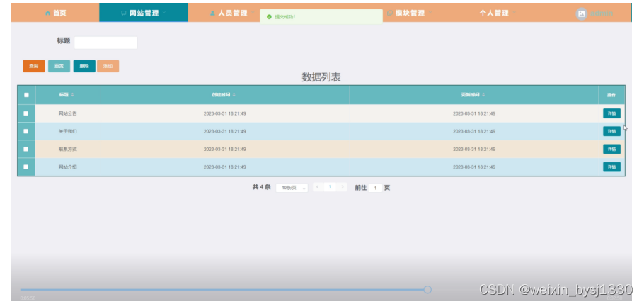This screenshot has height=304, width=644.
Task: Click the admin avatar icon
Action: tap(581, 13)
